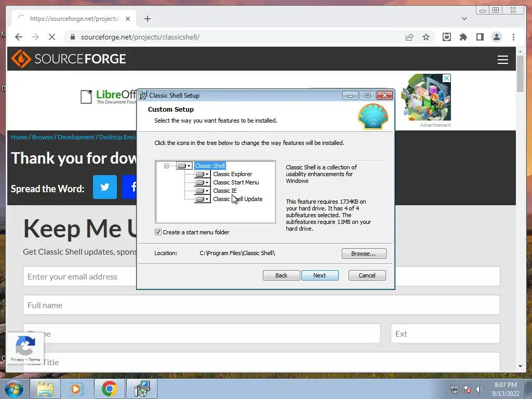This screenshot has height=399, width=532.
Task: Open the Classic Shell Update feature dropdown
Action: click(x=202, y=199)
